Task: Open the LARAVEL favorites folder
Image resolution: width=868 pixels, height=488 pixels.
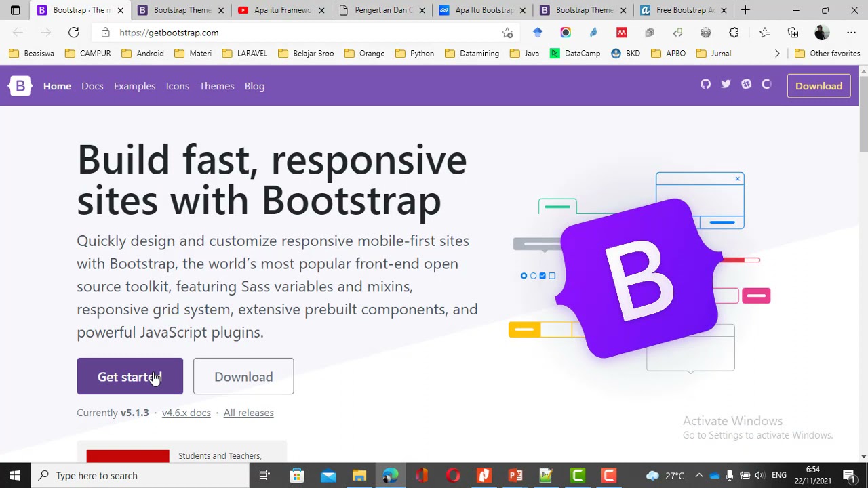Action: point(244,53)
